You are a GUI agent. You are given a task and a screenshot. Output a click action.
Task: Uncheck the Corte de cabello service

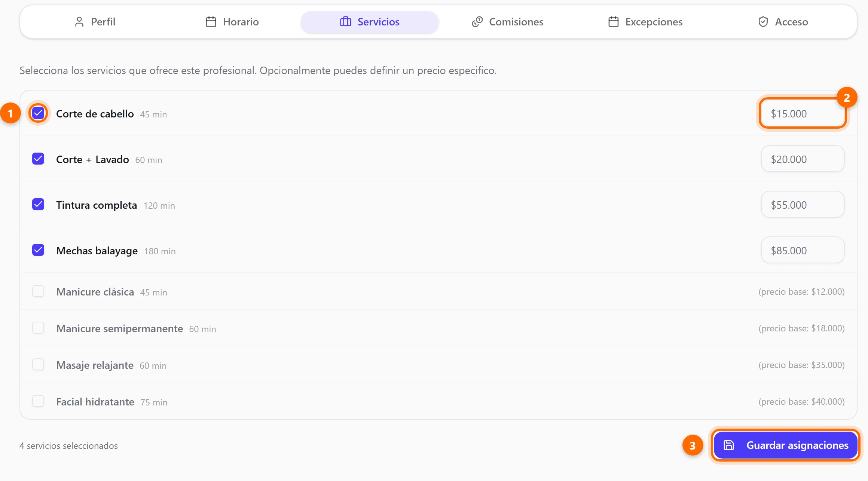(38, 113)
